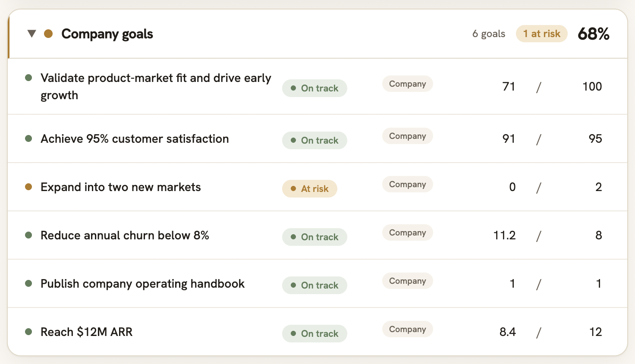Click target value 12 for ARR goal
Screen dimensions: 635x364
tap(596, 332)
